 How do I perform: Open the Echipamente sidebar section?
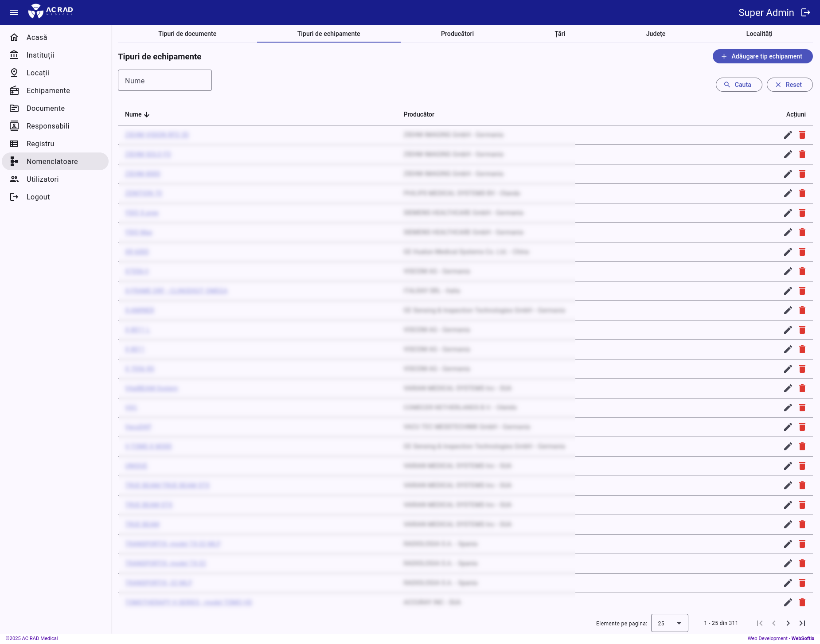tap(48, 90)
